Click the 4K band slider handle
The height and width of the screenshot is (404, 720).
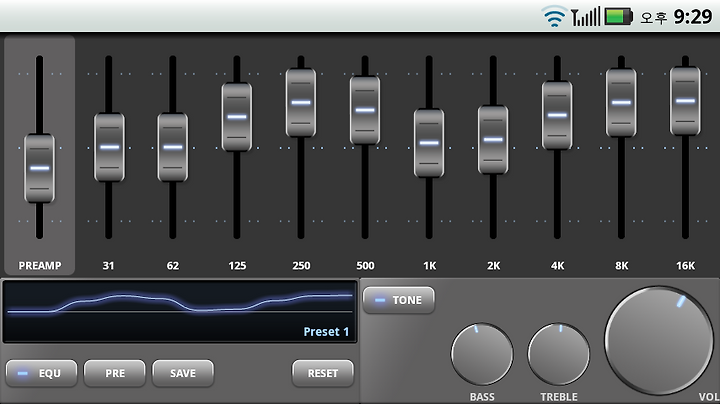557,115
